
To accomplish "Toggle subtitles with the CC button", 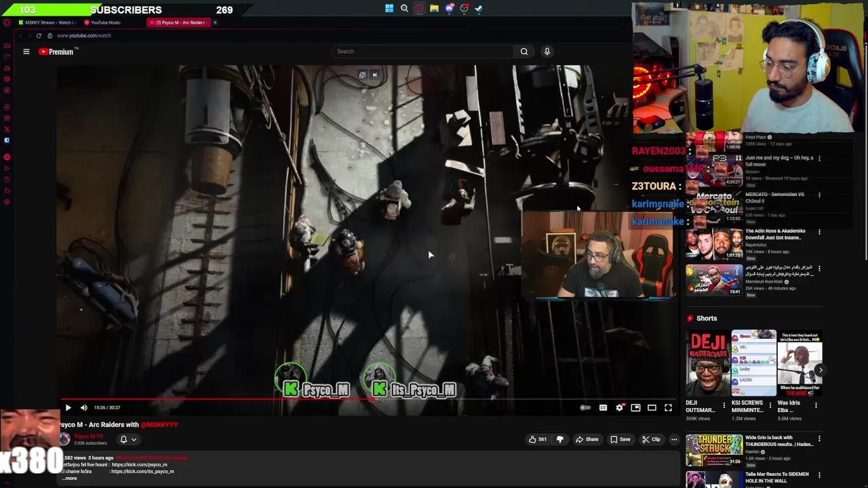I will click(x=603, y=407).
